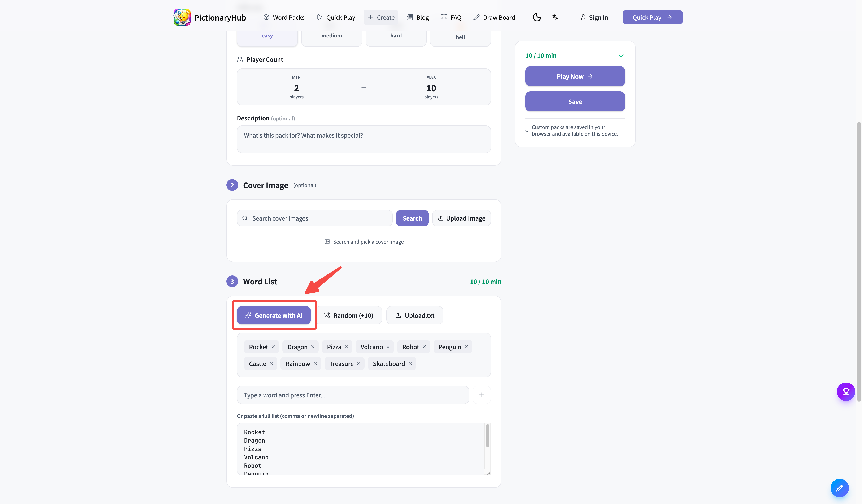Remove the Skateboard word tag
The image size is (862, 504).
[x=410, y=363]
